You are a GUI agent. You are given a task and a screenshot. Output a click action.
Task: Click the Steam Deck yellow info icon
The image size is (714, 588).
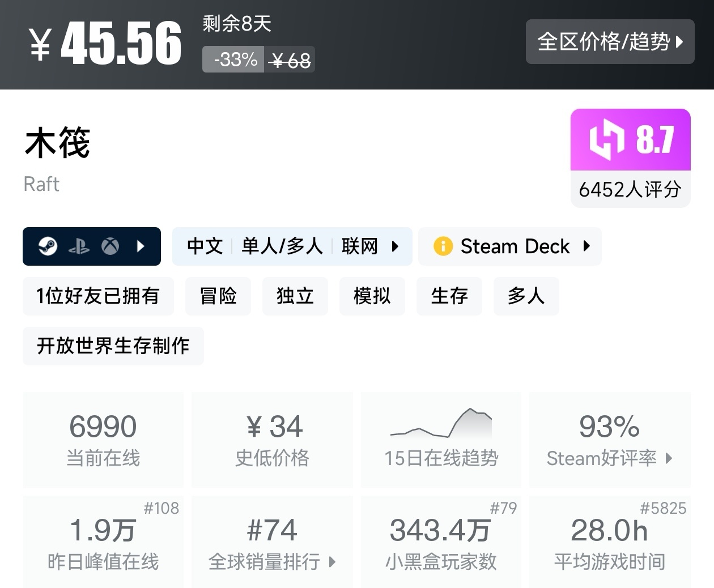pyautogui.click(x=443, y=246)
